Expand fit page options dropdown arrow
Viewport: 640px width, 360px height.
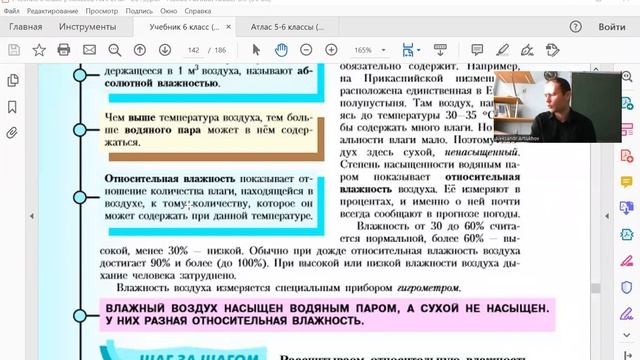pyautogui.click(x=418, y=51)
